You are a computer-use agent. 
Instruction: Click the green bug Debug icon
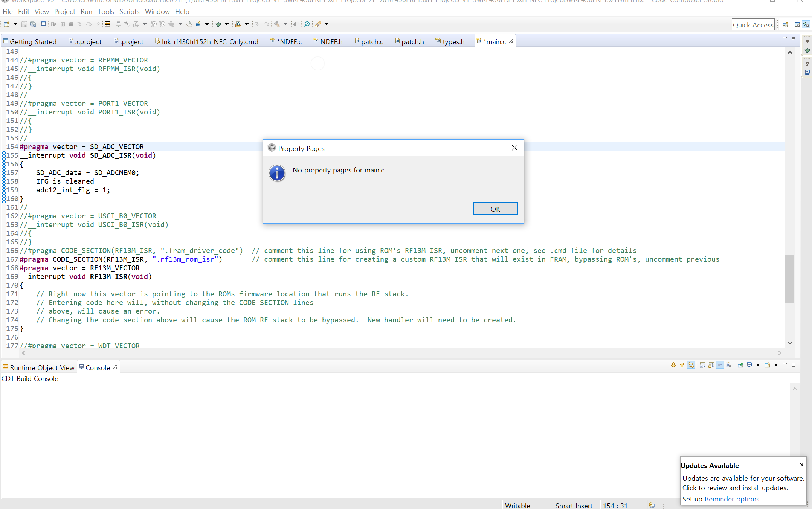218,24
